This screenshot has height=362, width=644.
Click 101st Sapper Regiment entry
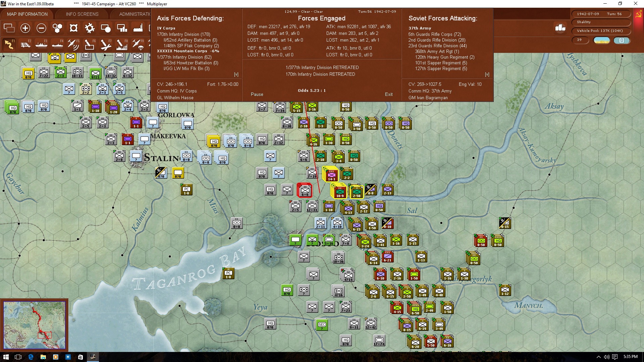coord(441,63)
